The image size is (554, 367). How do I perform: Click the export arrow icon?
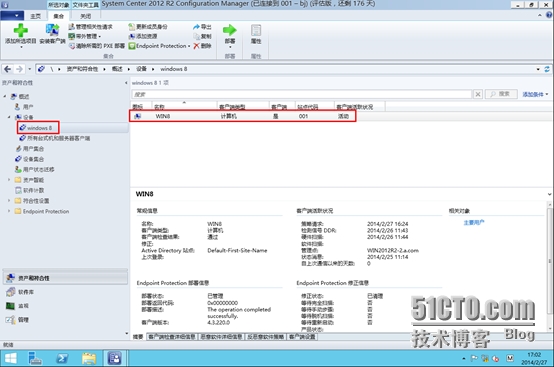point(196,27)
